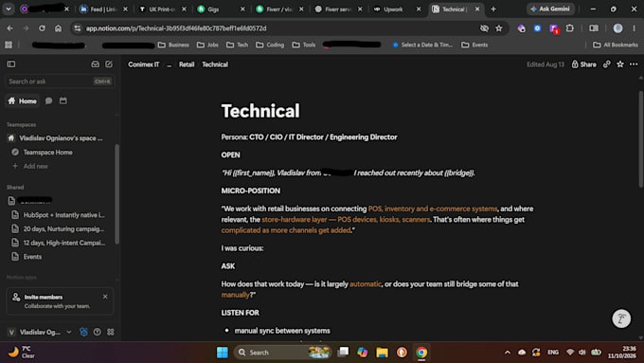Reload the browser page
Image resolution: width=644 pixels, height=363 pixels.
click(x=42, y=27)
